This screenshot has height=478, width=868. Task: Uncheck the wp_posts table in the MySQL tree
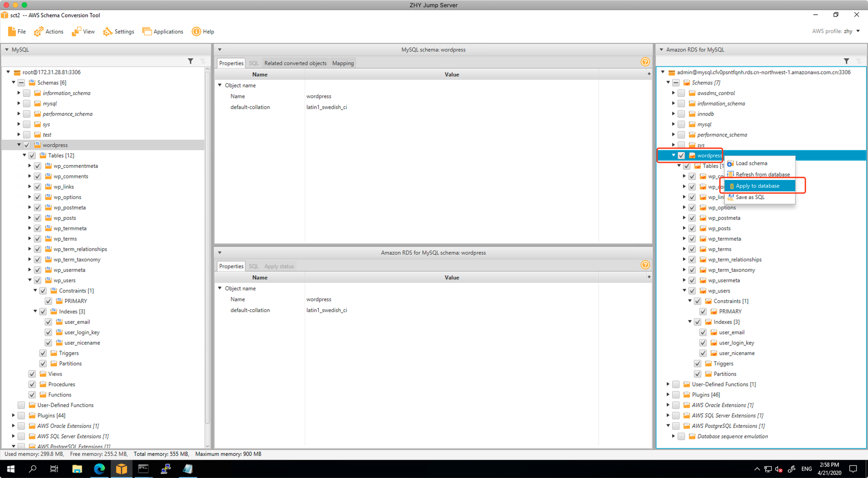click(x=38, y=218)
